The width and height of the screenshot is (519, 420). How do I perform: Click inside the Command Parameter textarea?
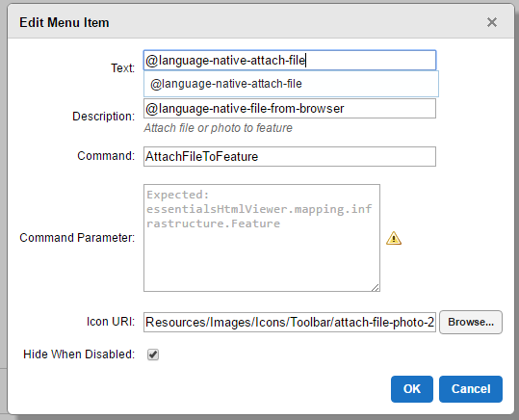point(262,238)
